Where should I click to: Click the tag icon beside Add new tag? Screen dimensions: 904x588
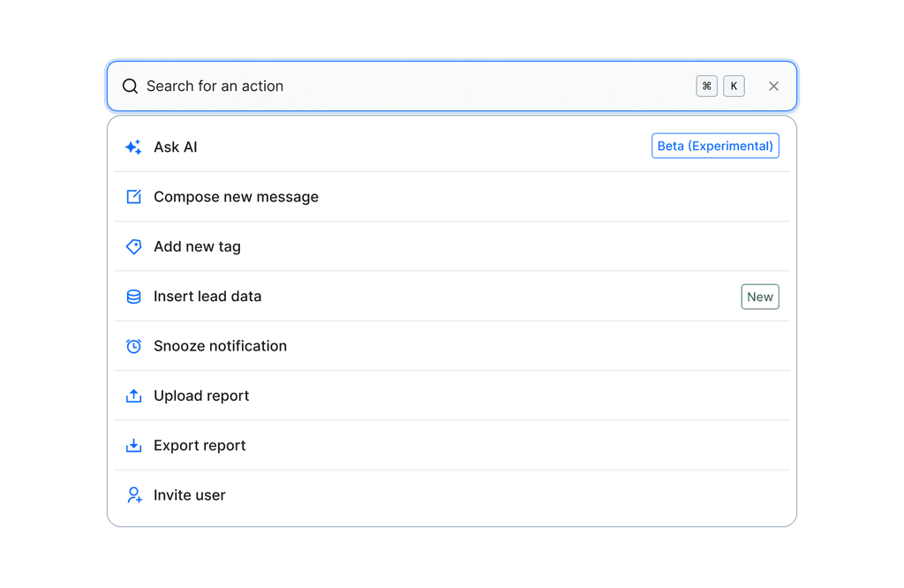tap(133, 247)
